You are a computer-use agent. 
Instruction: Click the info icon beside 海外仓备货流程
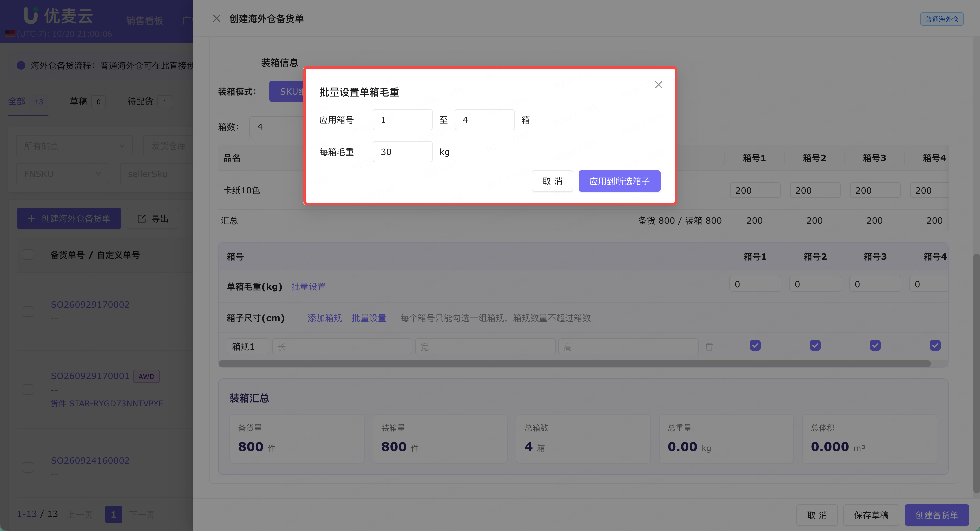[x=21, y=65]
